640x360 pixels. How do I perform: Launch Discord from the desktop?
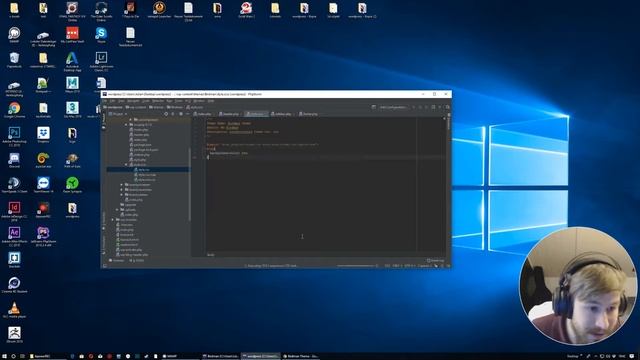(14, 159)
